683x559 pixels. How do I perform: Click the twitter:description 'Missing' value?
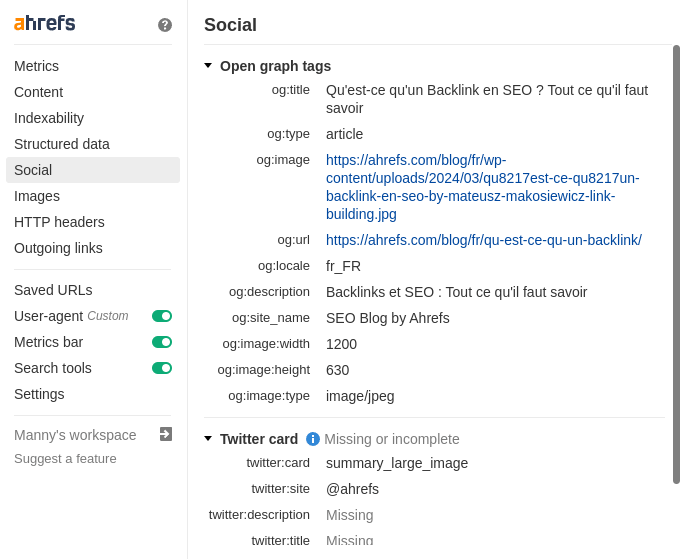[x=350, y=515]
